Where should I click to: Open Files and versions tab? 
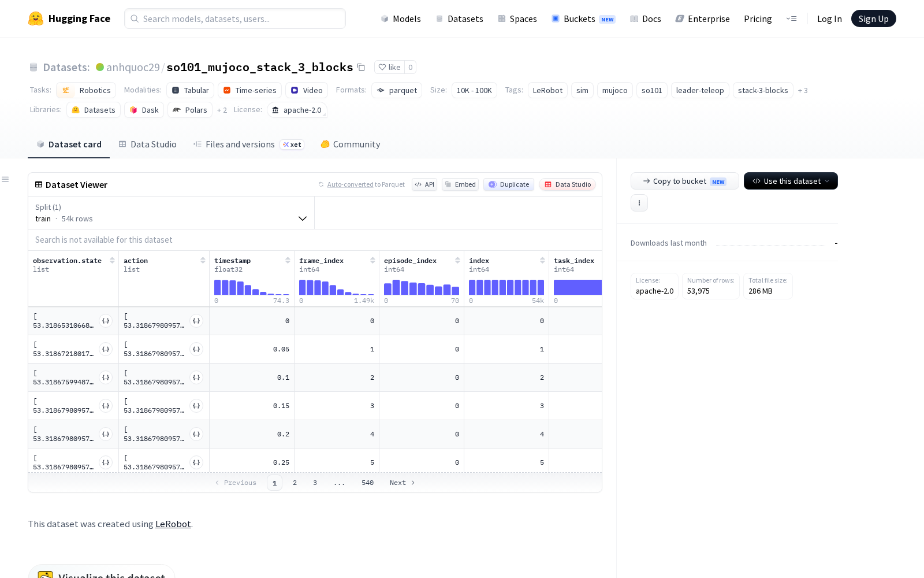point(248,144)
